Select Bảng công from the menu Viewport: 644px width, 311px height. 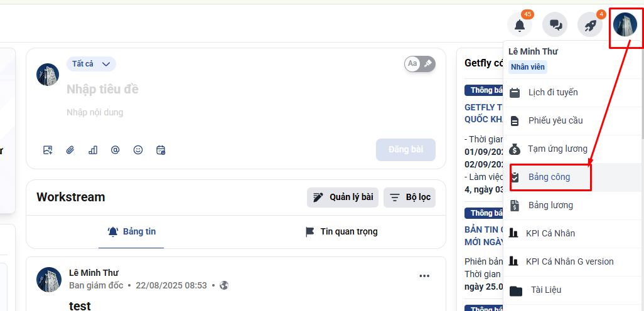pos(549,177)
